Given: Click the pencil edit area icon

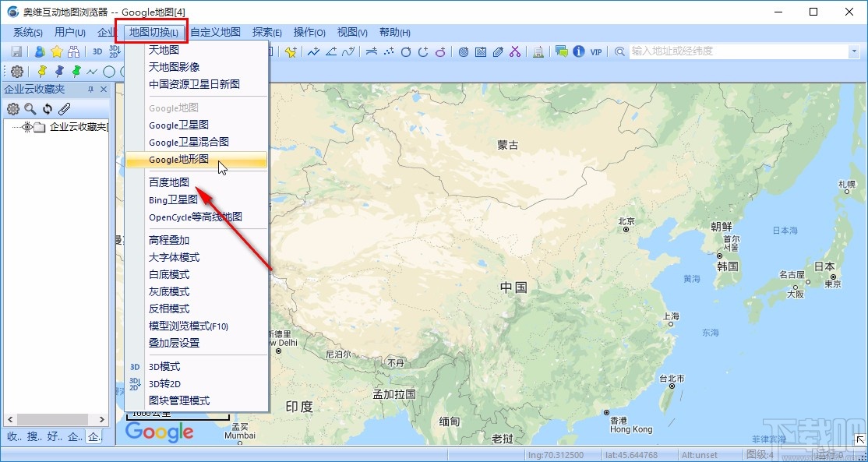Looking at the screenshot, I should pyautogui.click(x=498, y=51).
